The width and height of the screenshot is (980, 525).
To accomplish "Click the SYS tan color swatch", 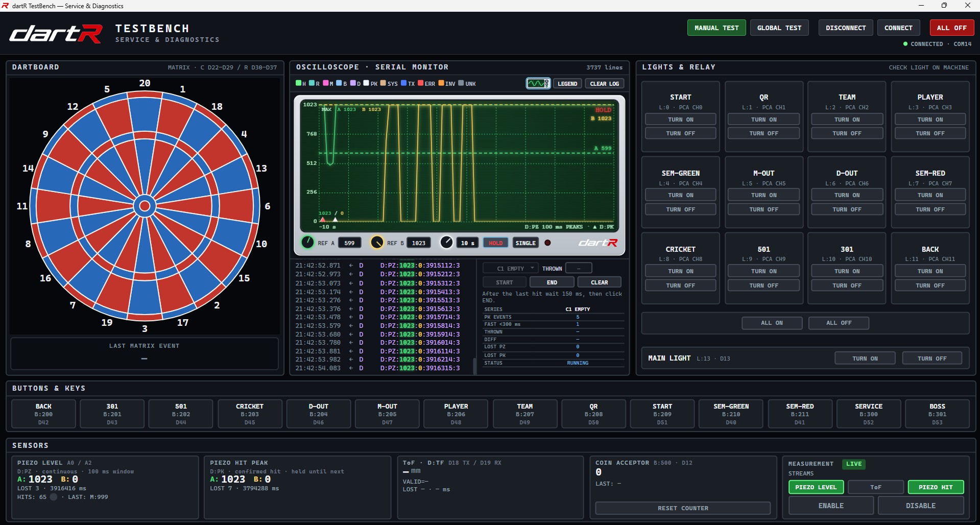I will point(383,83).
